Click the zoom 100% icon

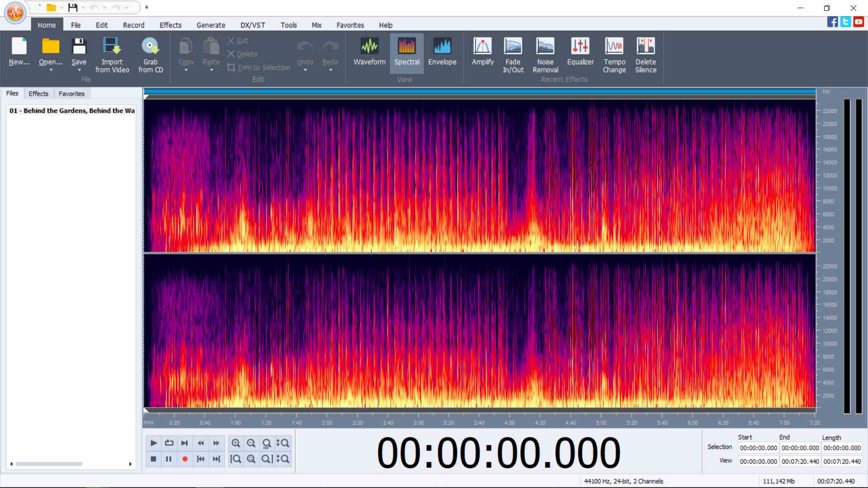267,443
